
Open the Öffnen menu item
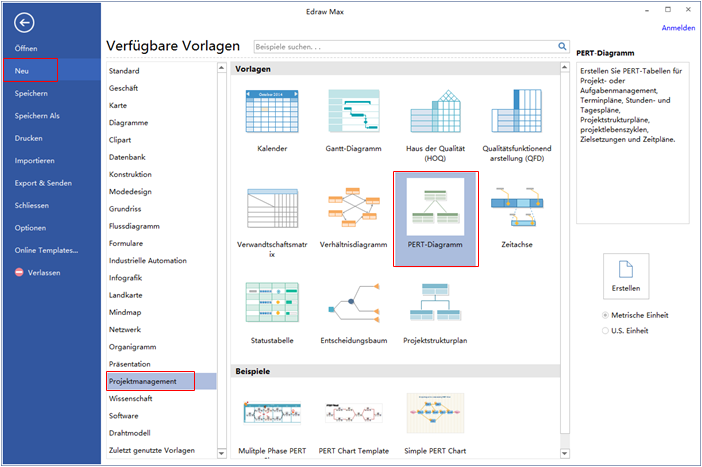tap(26, 48)
